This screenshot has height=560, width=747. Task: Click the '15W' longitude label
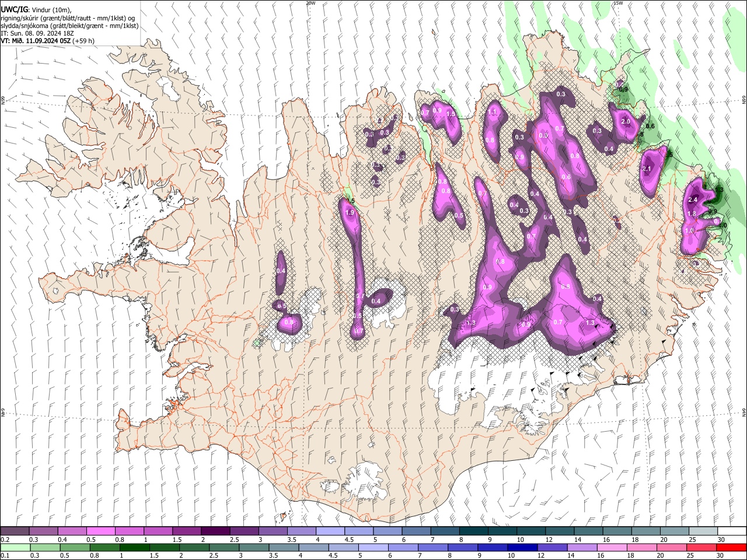point(618,3)
